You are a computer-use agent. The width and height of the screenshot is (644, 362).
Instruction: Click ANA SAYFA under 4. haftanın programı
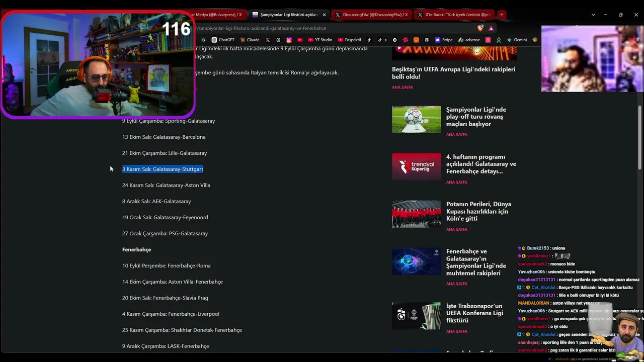(x=457, y=182)
